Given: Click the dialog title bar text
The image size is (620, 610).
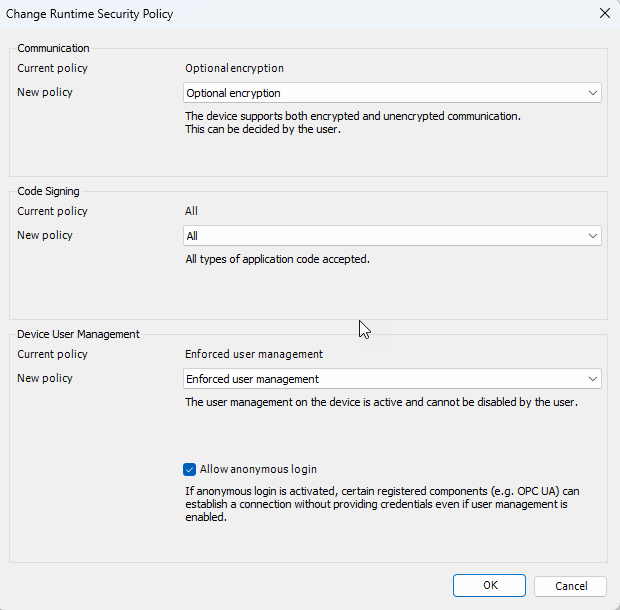Looking at the screenshot, I should click(90, 14).
